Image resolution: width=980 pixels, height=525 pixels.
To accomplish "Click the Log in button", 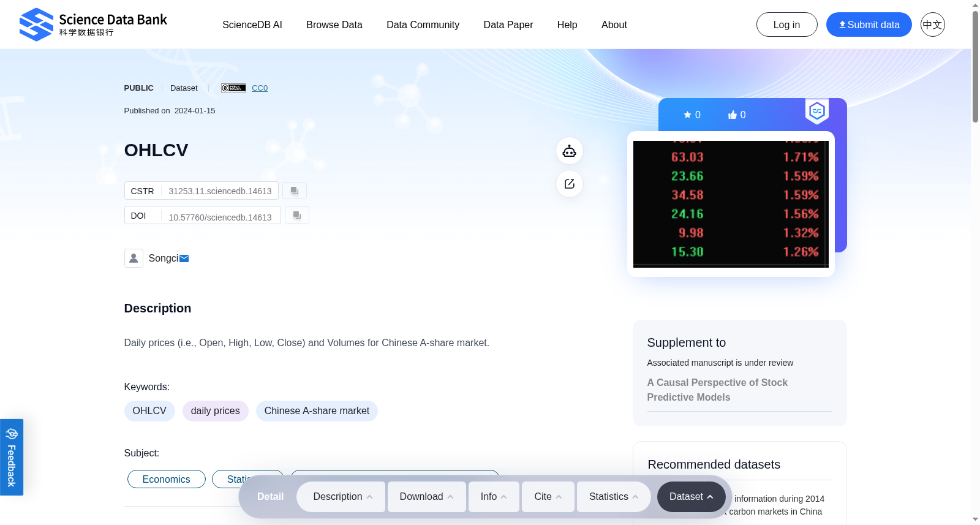I will point(786,25).
